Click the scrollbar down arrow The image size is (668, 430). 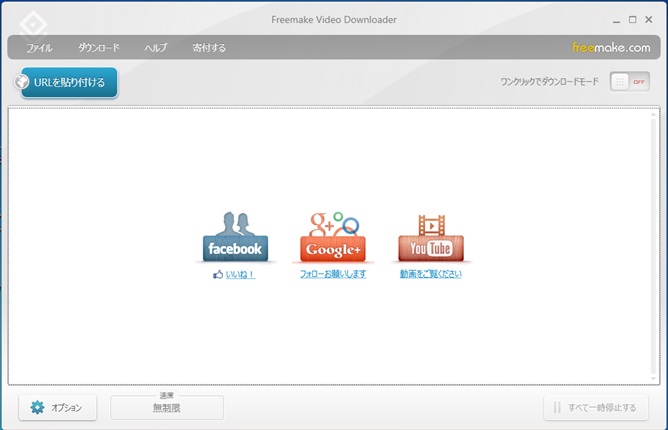point(654,378)
